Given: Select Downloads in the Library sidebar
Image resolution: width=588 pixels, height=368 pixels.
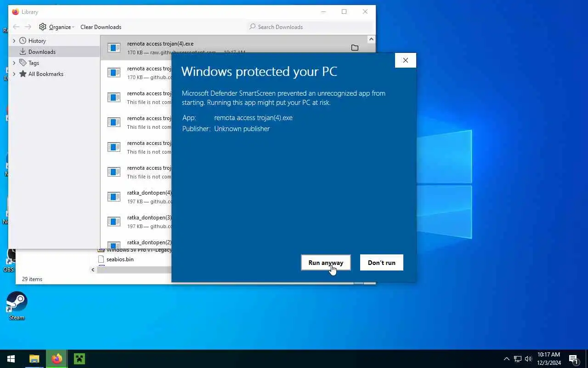Looking at the screenshot, I should coord(42,52).
